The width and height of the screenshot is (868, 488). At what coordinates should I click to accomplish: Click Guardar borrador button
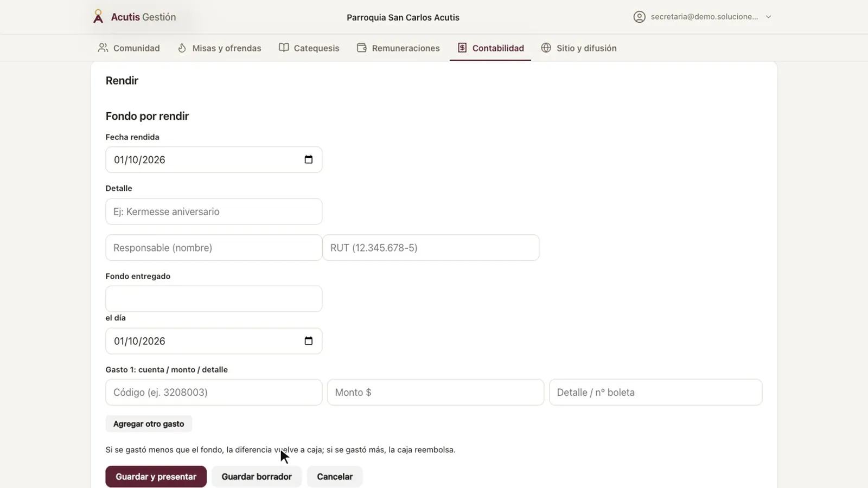pos(257,477)
